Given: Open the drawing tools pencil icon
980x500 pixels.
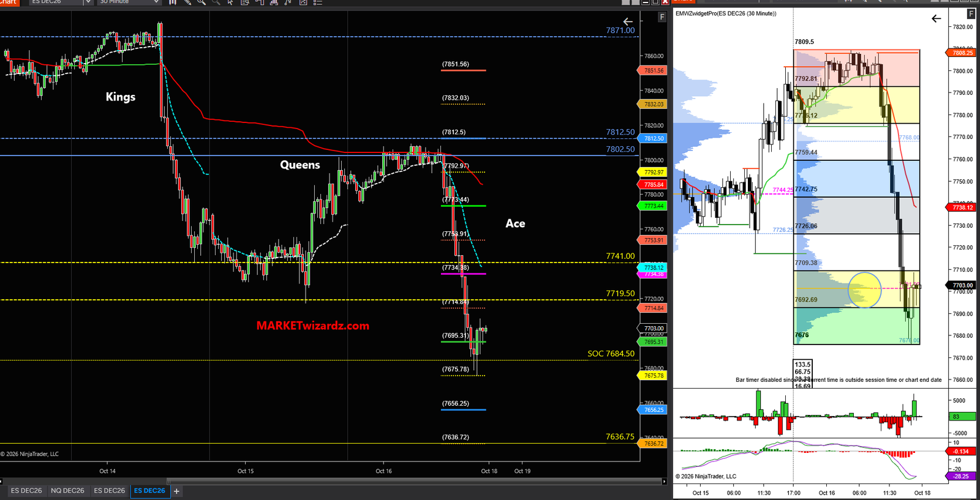Looking at the screenshot, I should click(187, 2).
